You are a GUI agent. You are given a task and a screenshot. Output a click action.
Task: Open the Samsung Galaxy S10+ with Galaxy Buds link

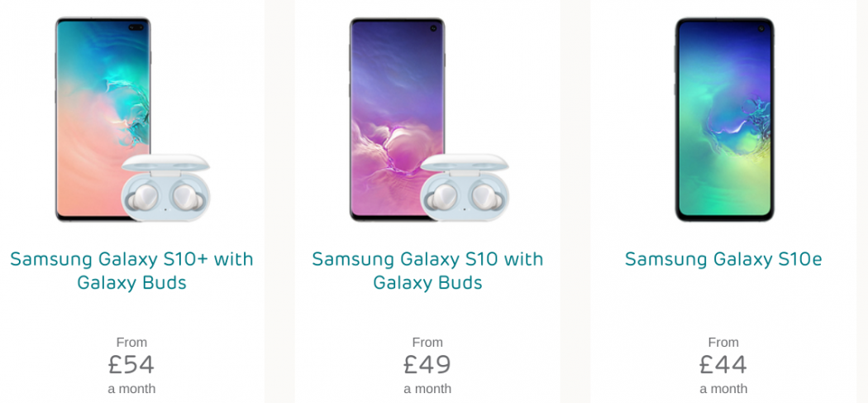pos(131,271)
